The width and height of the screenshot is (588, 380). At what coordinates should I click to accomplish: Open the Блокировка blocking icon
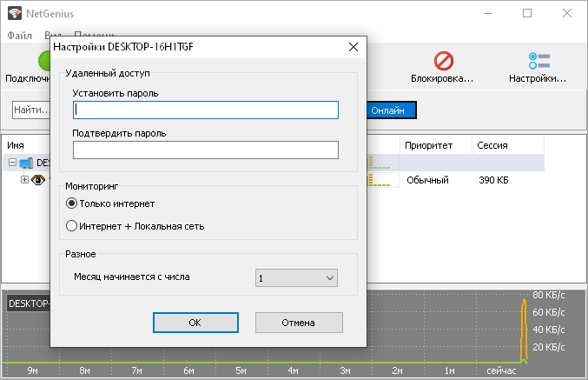click(x=444, y=61)
